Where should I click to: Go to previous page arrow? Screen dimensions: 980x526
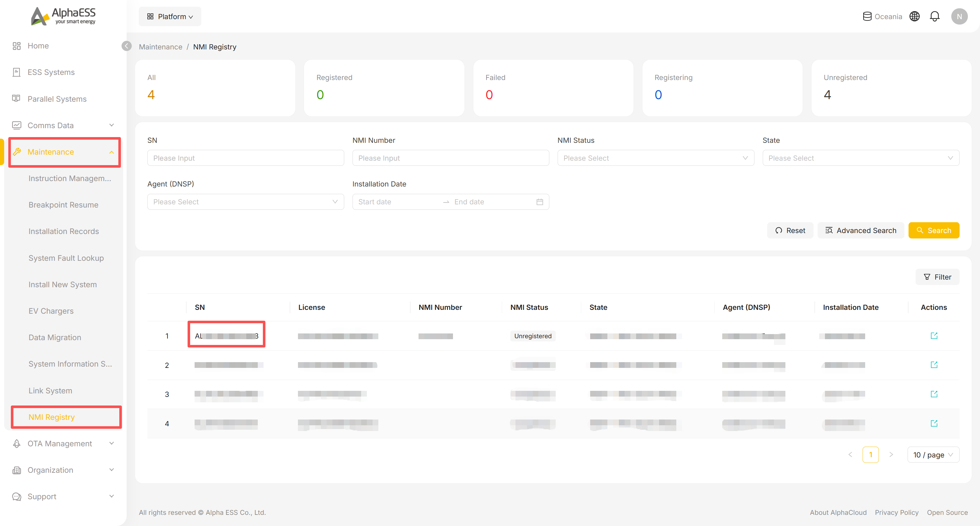coord(850,455)
